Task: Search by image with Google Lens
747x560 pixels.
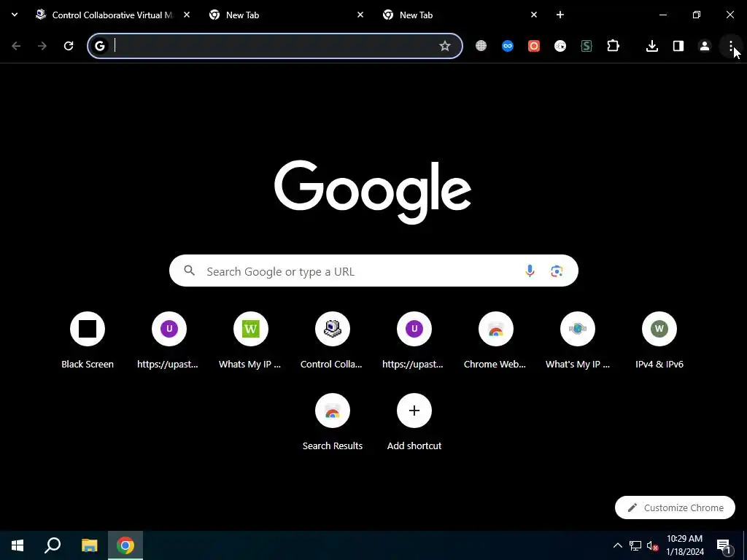Action: tap(557, 271)
